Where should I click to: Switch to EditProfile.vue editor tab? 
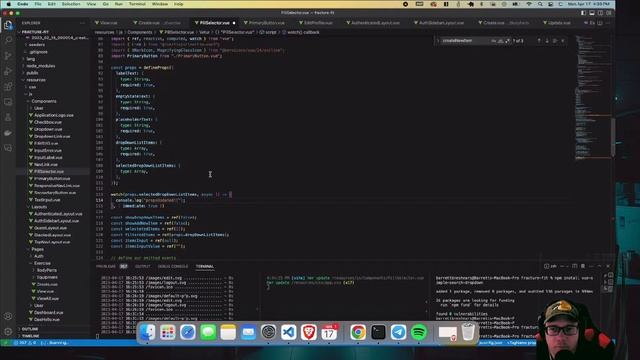click(x=318, y=23)
